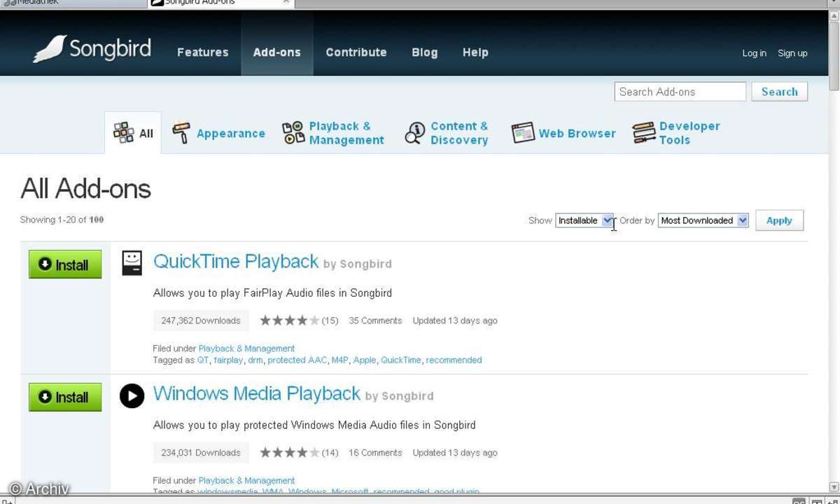Open the Help nav item
Viewport: 840px width, 504px height.
click(x=475, y=52)
